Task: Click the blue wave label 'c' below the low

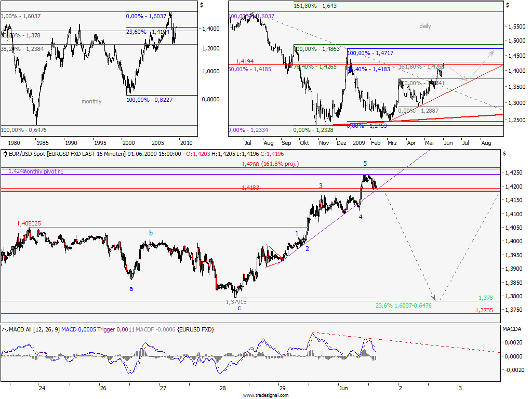Action: click(x=239, y=308)
